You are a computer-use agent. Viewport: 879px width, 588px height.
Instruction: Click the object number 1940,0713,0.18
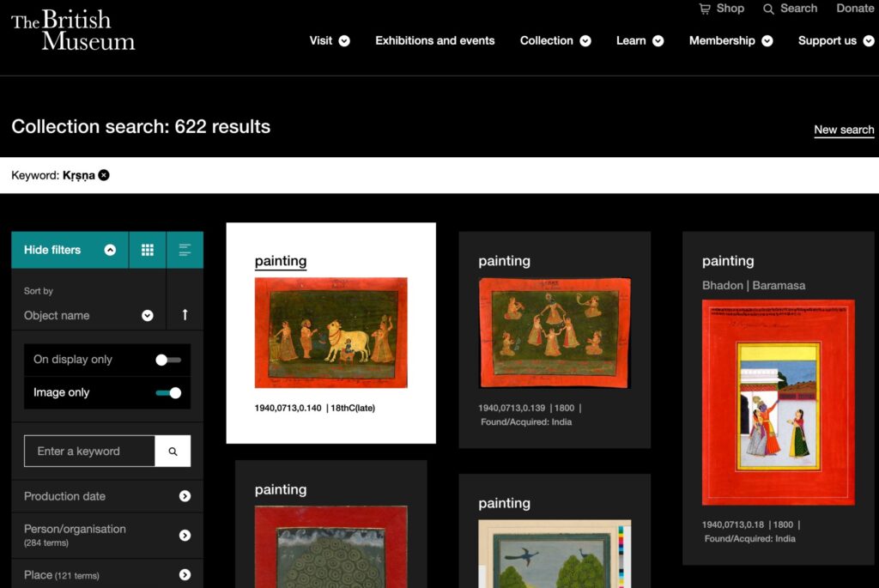(733, 524)
